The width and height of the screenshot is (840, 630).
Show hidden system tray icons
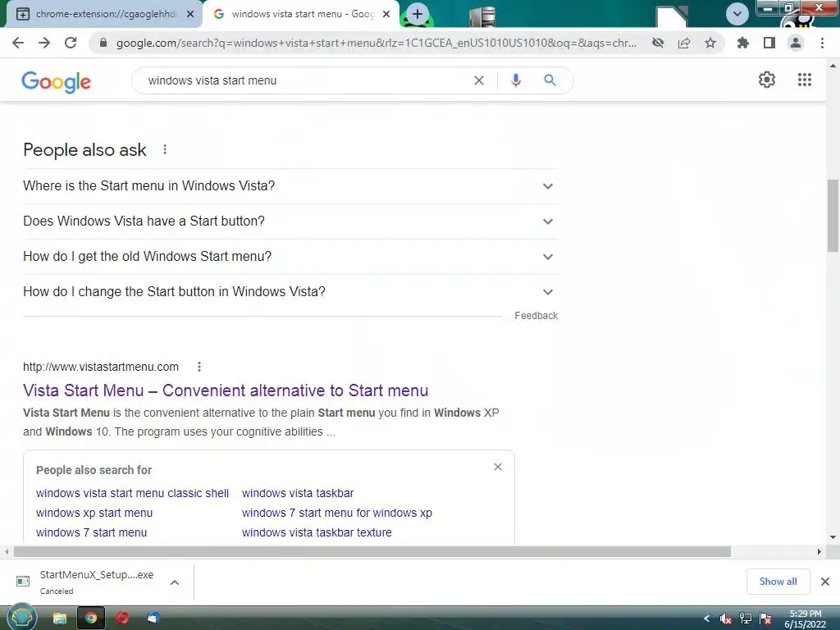coord(706,619)
